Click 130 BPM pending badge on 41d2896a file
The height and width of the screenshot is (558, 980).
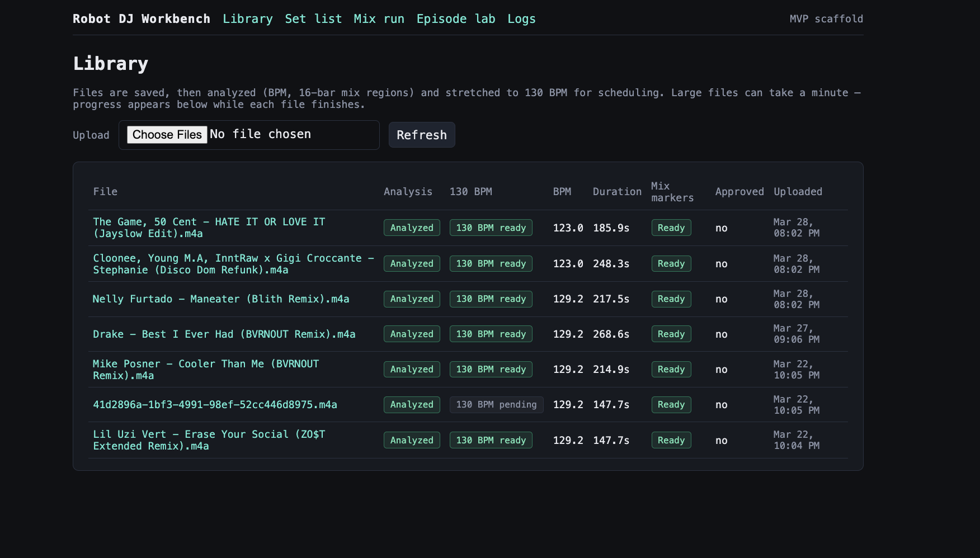coord(496,404)
